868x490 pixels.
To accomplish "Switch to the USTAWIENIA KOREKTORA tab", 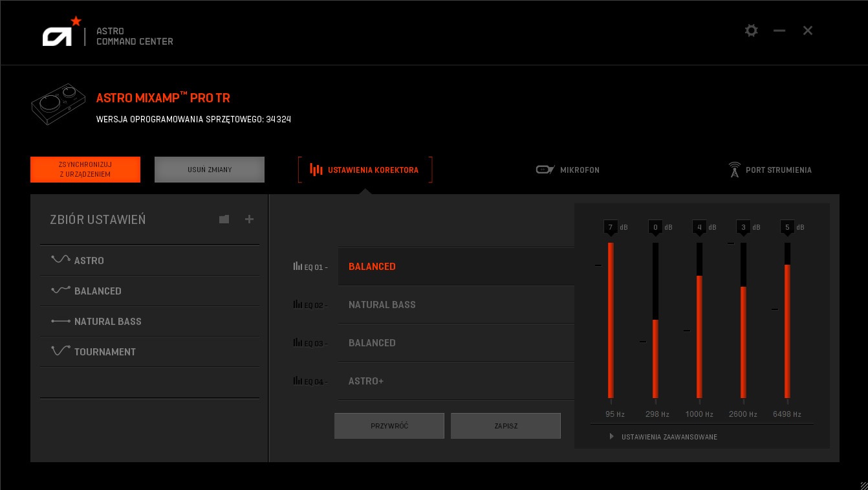I will click(365, 170).
